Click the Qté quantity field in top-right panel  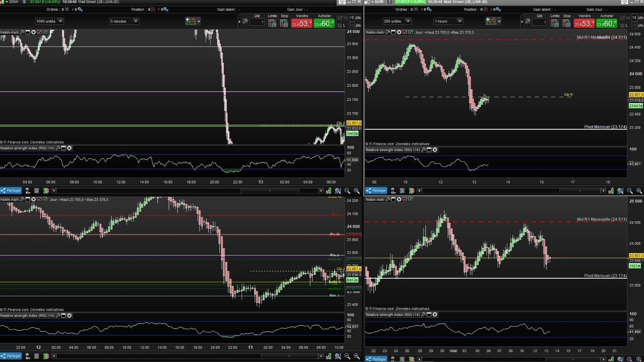[x=540, y=22]
